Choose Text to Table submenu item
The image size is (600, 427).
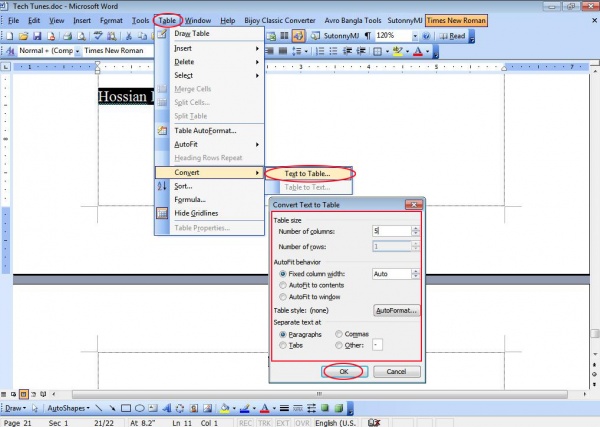(x=302, y=174)
